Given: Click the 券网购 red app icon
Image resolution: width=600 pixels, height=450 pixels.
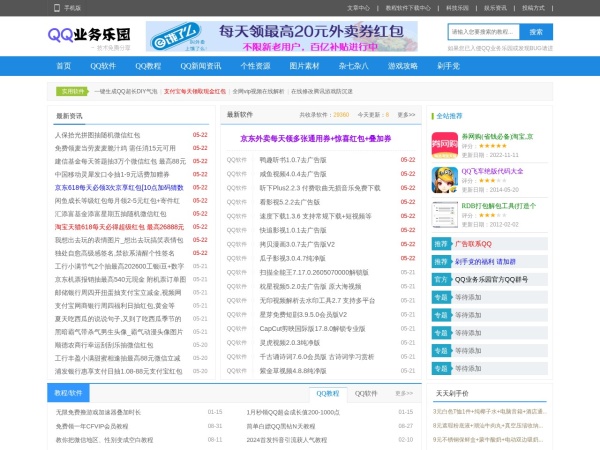Looking at the screenshot, I should (445, 145).
